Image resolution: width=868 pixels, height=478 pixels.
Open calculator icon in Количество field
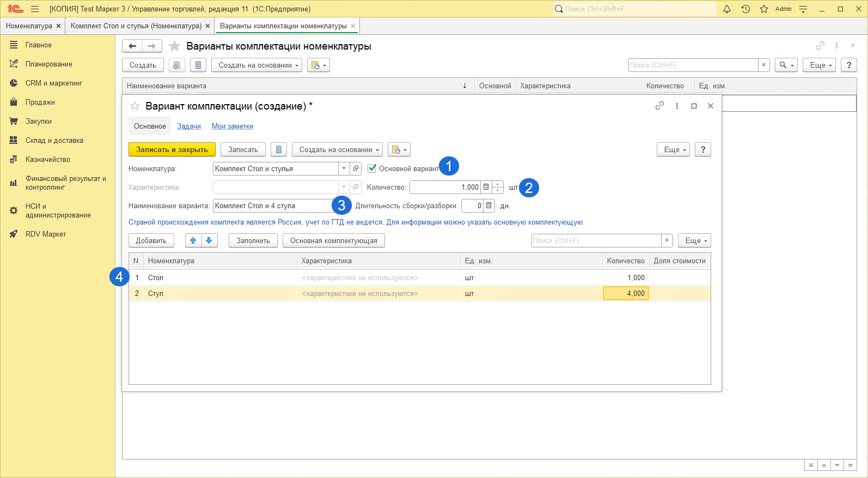coord(486,187)
